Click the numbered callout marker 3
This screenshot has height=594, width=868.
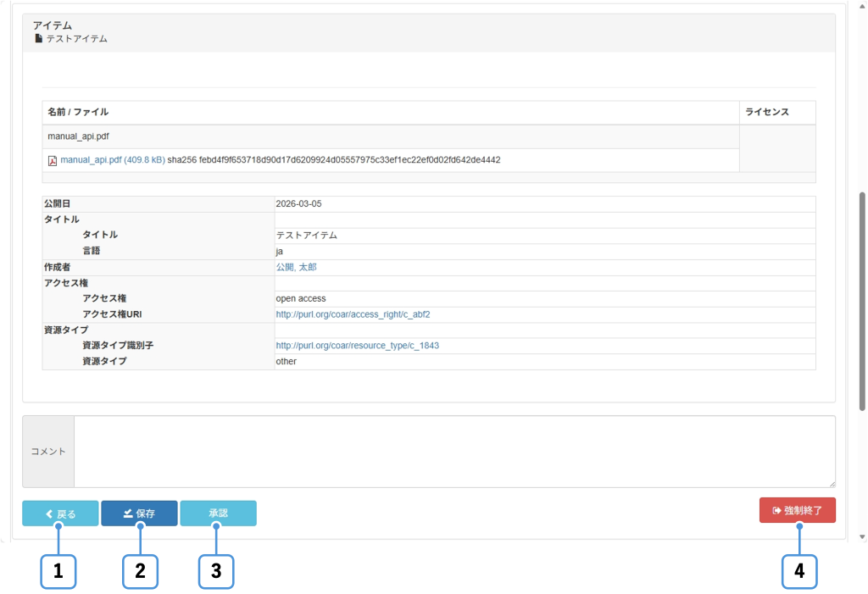[x=216, y=571]
